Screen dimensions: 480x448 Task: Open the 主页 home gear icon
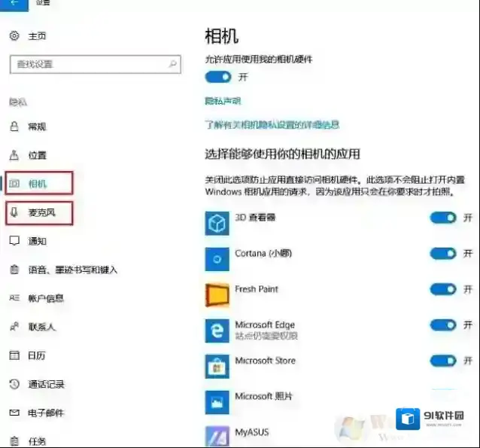(x=14, y=36)
